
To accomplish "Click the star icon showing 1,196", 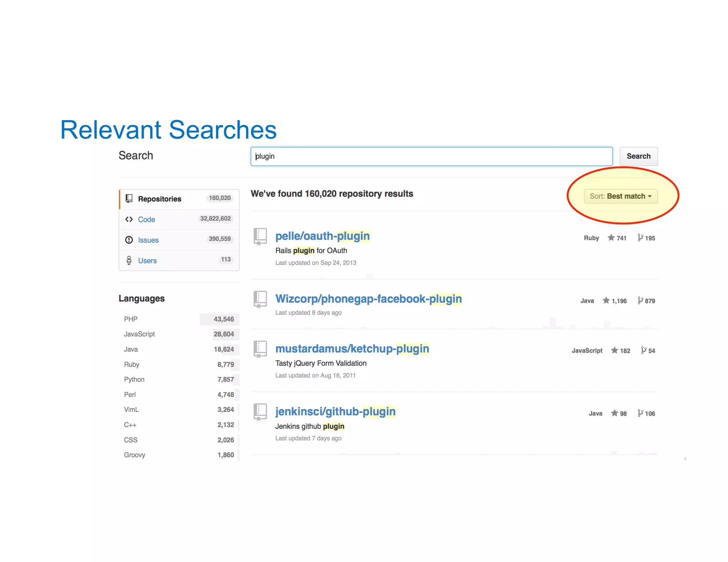I will tap(606, 301).
